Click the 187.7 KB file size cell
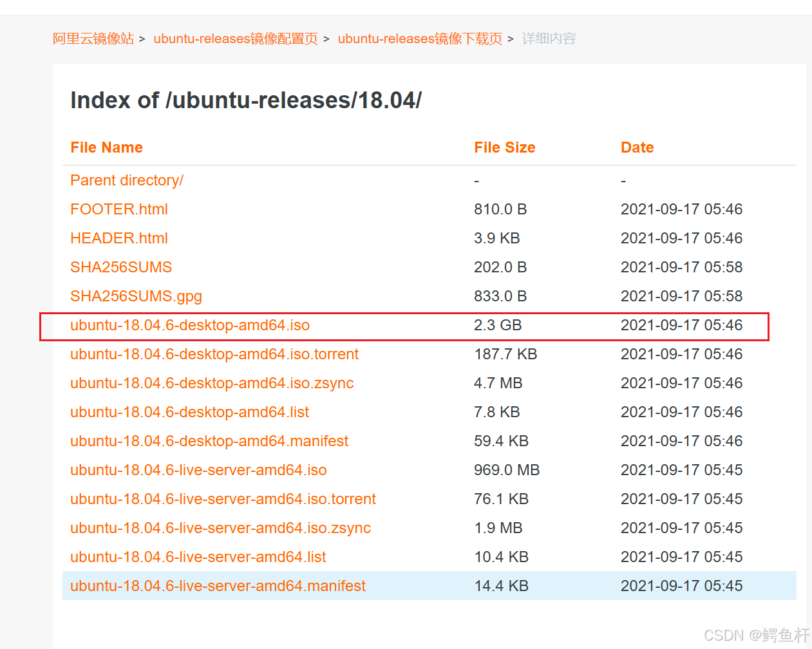This screenshot has height=649, width=812. click(505, 354)
